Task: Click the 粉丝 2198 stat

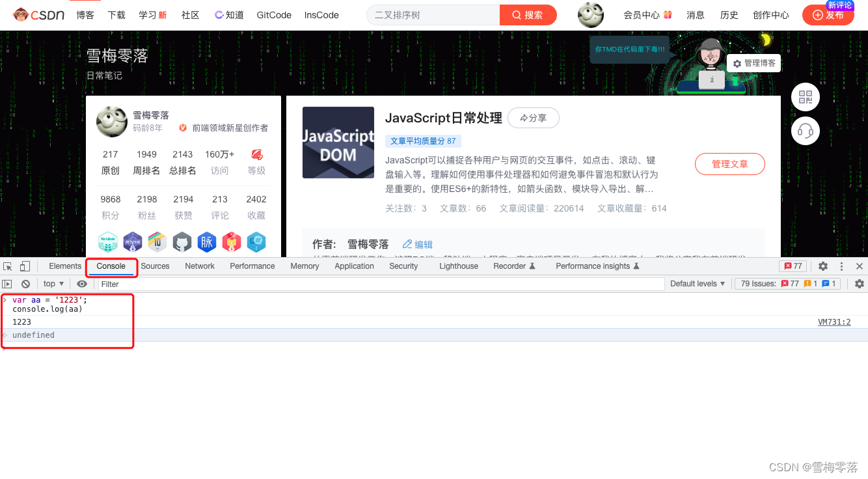Action: pos(147,207)
